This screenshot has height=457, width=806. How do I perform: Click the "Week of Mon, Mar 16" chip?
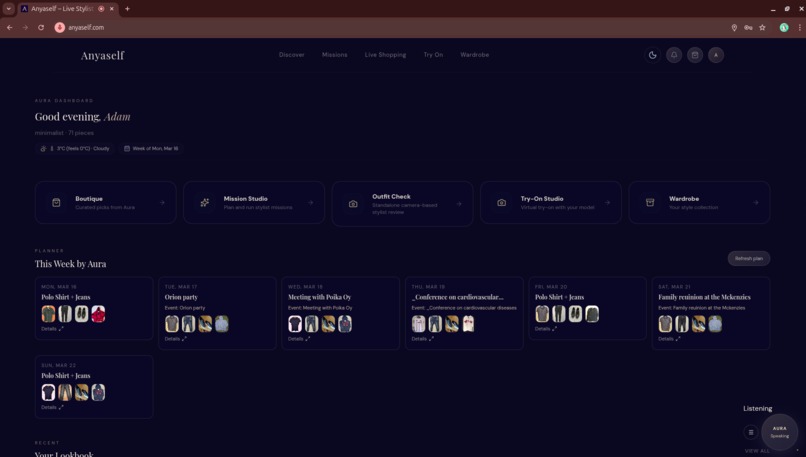[x=151, y=149]
